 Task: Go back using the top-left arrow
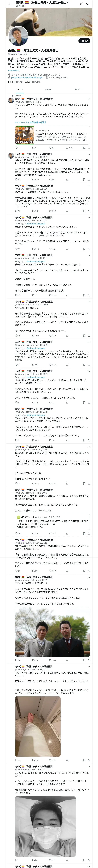9,4
